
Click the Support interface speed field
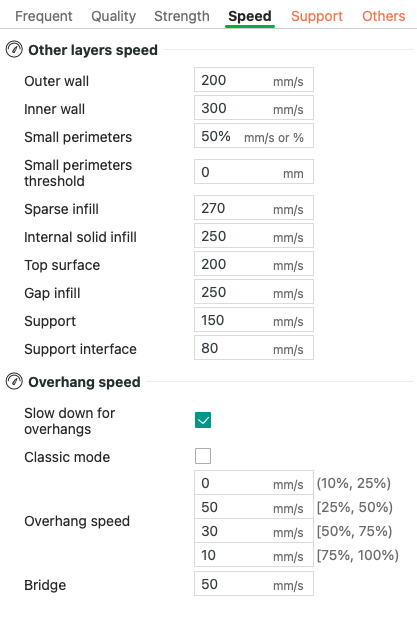click(x=254, y=348)
